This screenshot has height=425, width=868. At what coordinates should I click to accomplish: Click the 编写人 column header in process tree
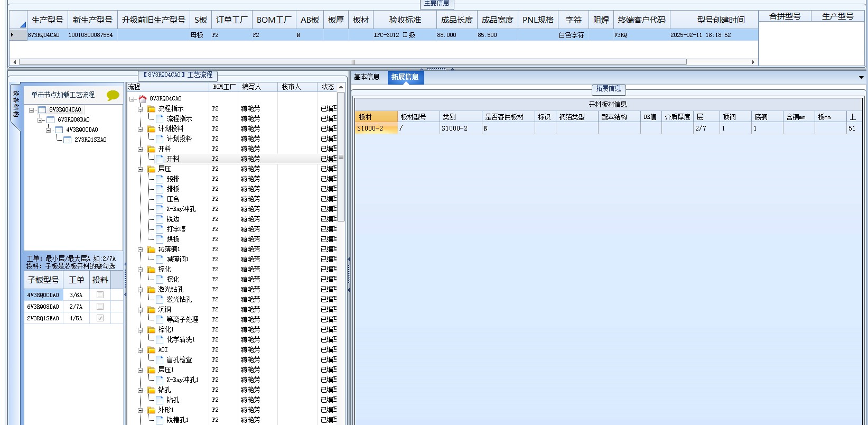258,87
